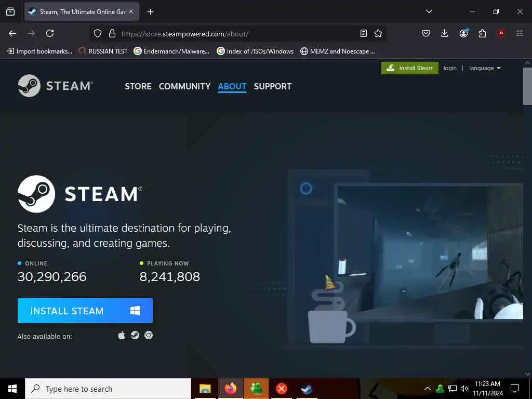Click the taskbar search box
532x399 pixels.
pos(108,389)
